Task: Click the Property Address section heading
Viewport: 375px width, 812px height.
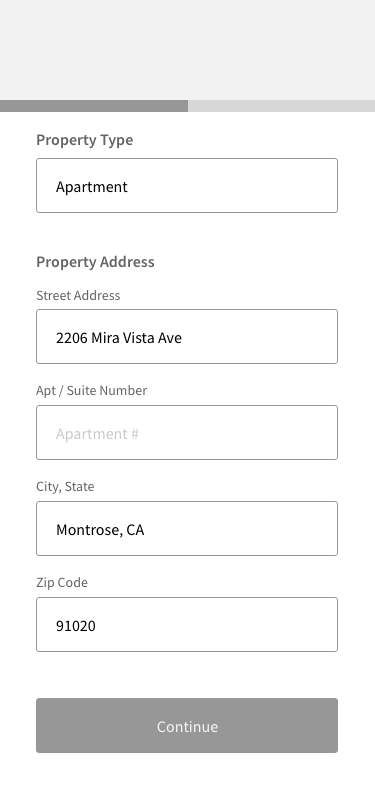Action: (x=95, y=262)
